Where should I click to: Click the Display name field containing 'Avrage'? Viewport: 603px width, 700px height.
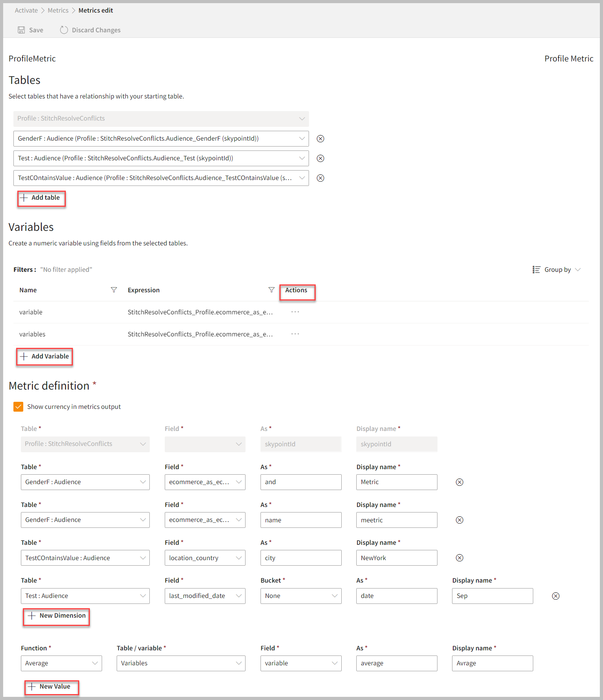coord(493,663)
